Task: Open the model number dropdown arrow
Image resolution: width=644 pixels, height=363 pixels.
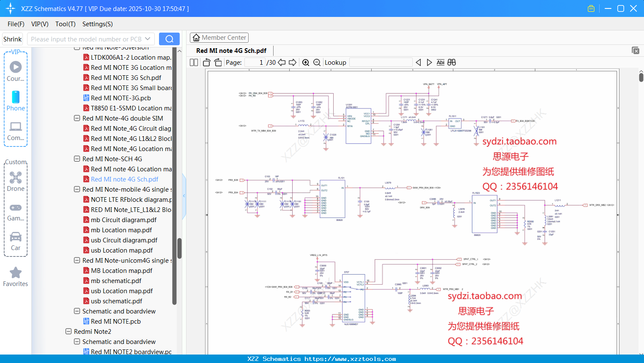Action: (148, 39)
